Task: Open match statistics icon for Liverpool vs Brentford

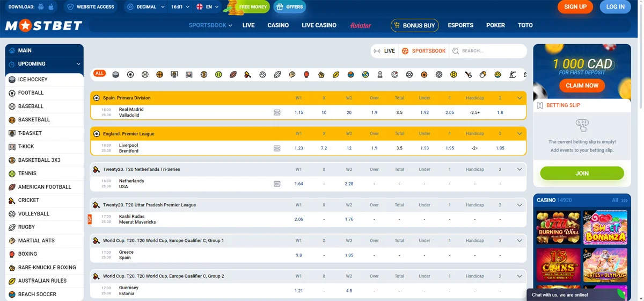Action: [277, 148]
